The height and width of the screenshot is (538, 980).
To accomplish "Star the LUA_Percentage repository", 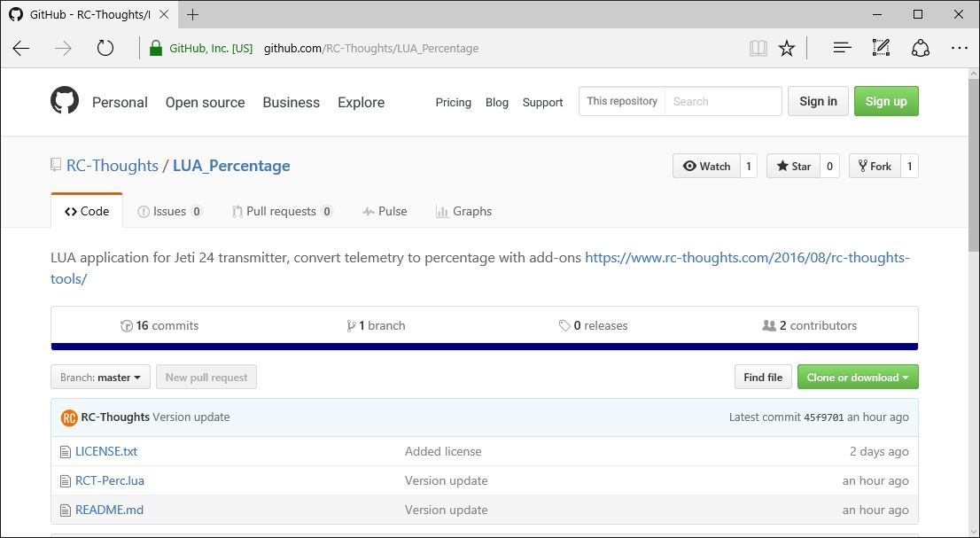I will click(793, 167).
